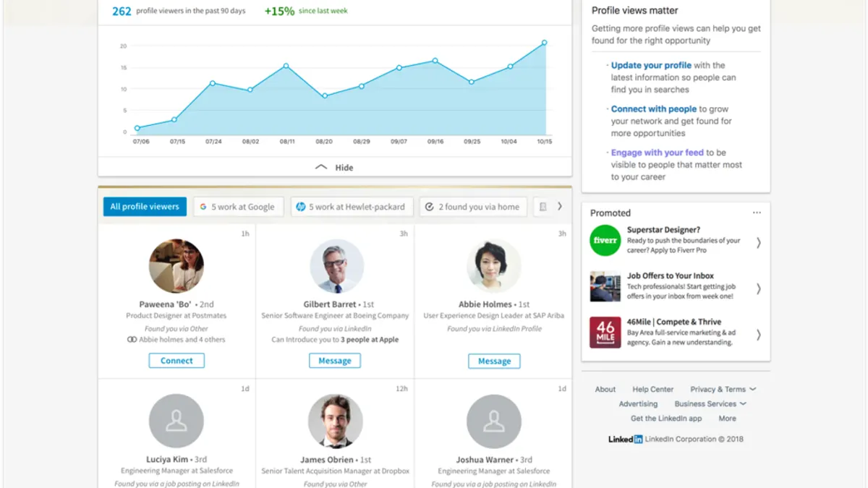
Task: Click the Fiverr logo in Promoted
Action: (x=605, y=241)
